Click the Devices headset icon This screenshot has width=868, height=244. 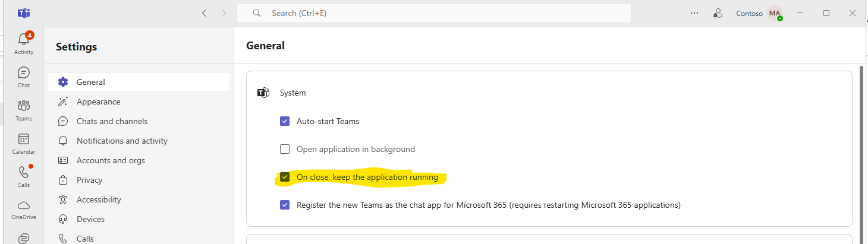[63, 219]
